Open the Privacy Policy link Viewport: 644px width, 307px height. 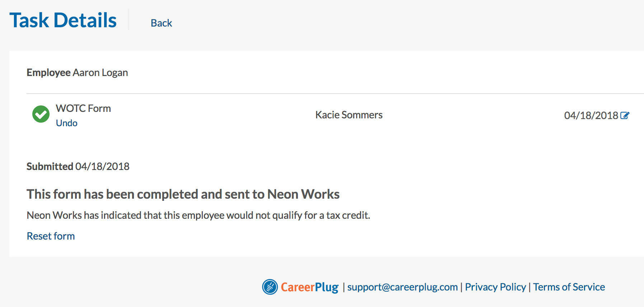click(495, 287)
